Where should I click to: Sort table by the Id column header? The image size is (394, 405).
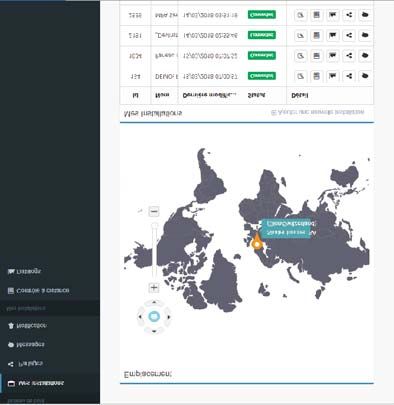pos(135,95)
